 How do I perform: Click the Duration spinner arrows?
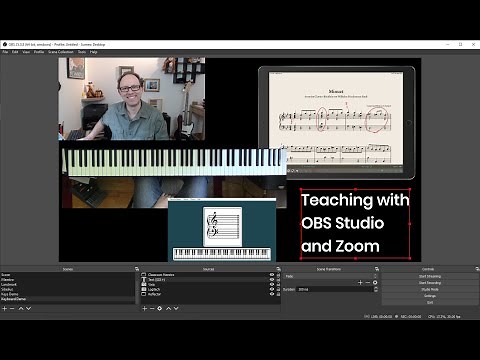click(376, 289)
